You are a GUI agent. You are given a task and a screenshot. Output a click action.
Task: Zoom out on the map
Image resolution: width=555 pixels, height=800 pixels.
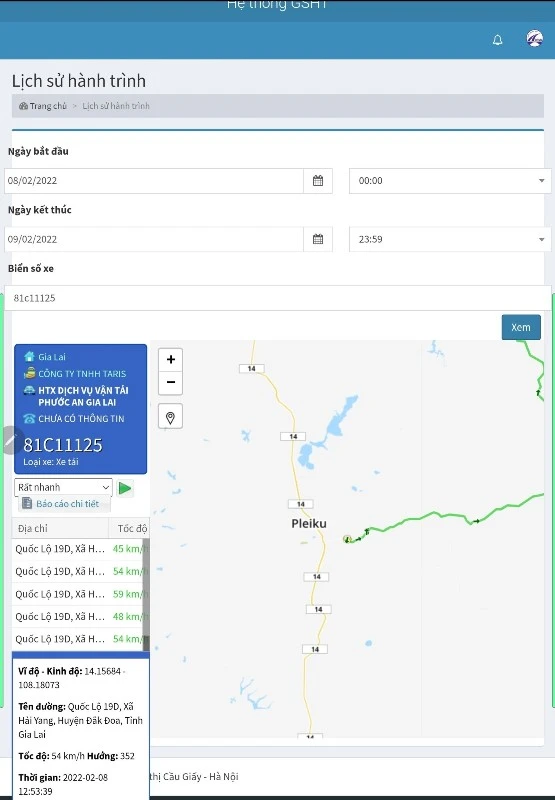pyautogui.click(x=170, y=382)
